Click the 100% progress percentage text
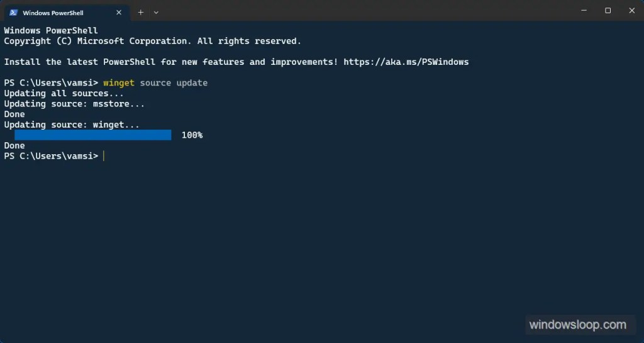Image resolution: width=644 pixels, height=343 pixels. pos(192,135)
